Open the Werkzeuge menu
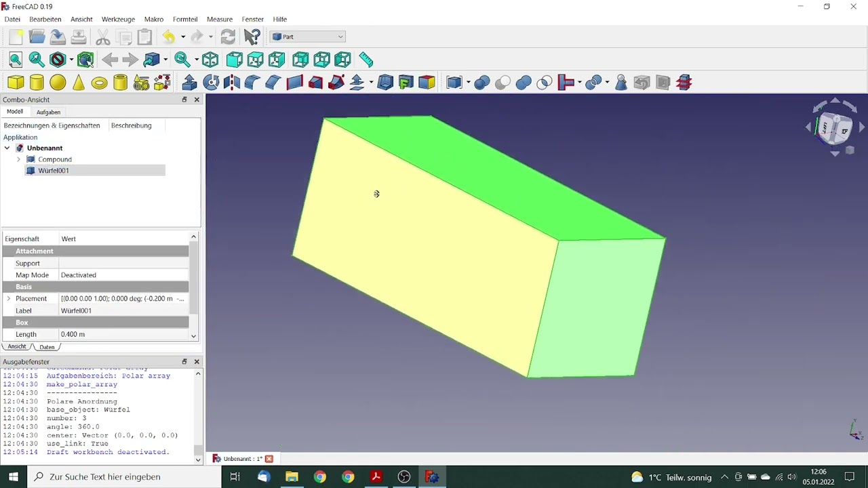The width and height of the screenshot is (868, 488). pyautogui.click(x=118, y=19)
